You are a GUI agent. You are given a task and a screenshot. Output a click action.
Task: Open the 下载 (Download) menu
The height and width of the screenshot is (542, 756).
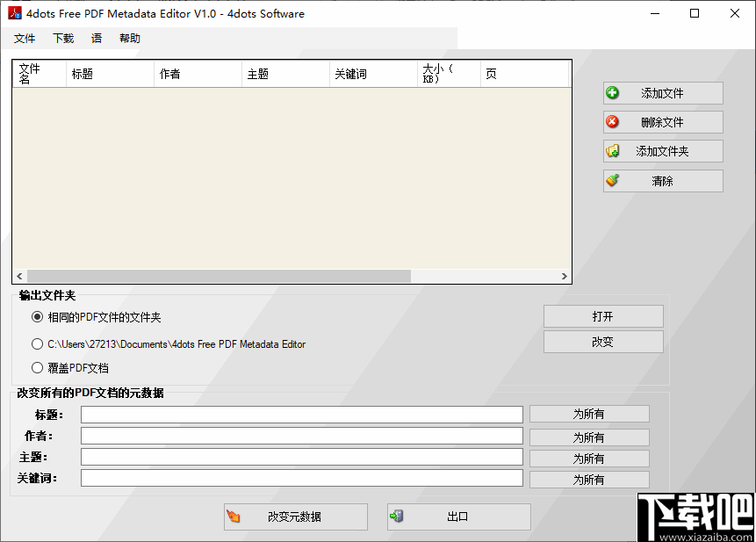(x=62, y=38)
